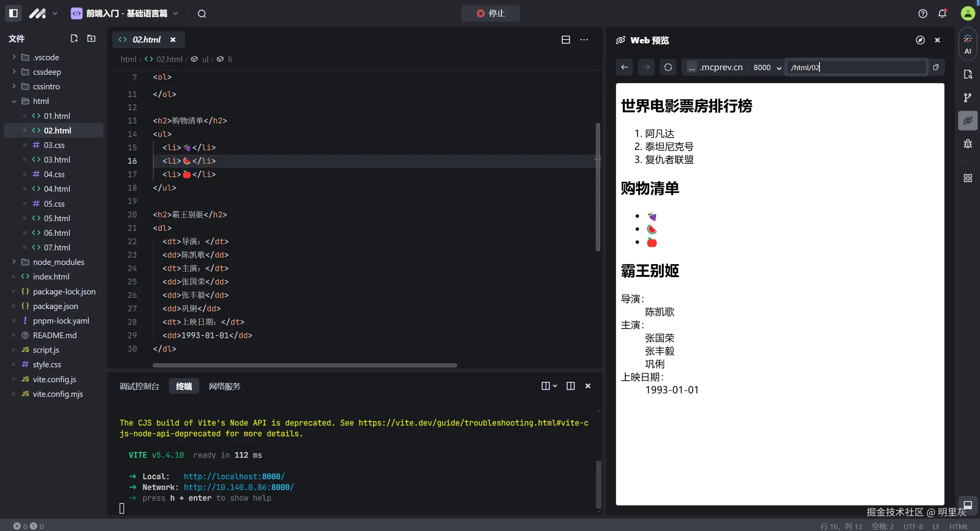Toggle the left sidebar panel visibility
Screen dimensions: 980x531
pyautogui.click(x=13, y=13)
